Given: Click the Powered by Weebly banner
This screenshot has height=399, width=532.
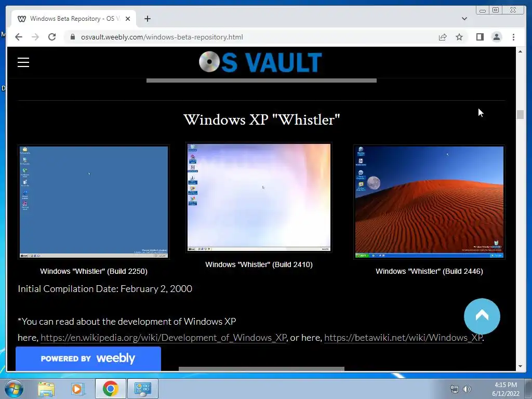Looking at the screenshot, I should point(88,358).
